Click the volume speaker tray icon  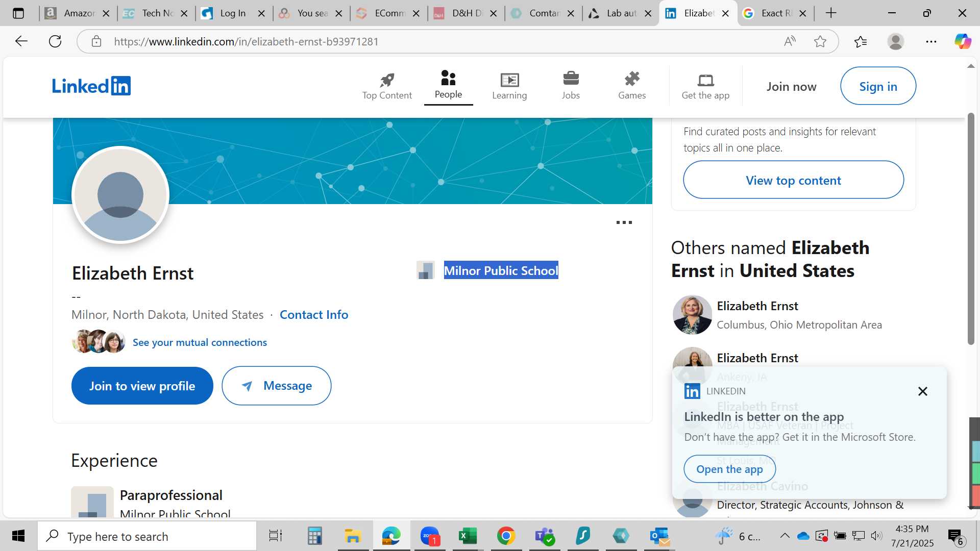tap(876, 536)
